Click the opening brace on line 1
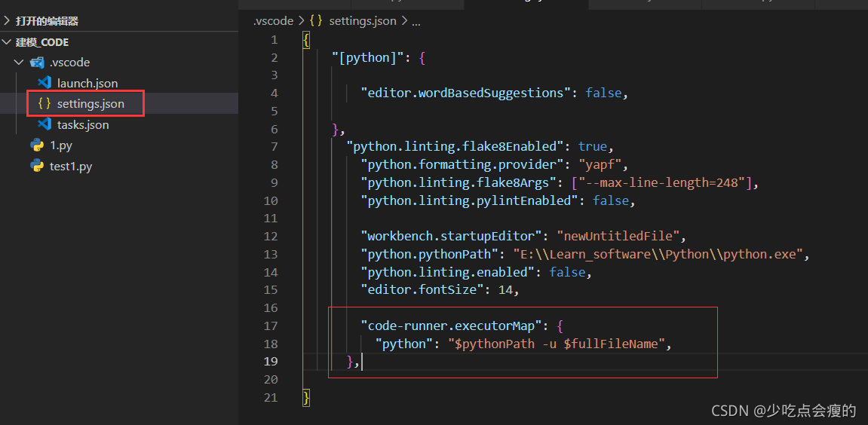 pos(307,40)
